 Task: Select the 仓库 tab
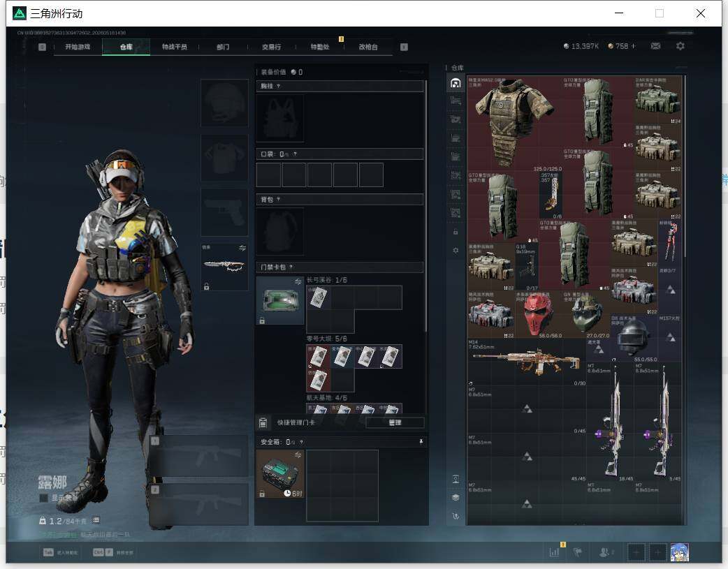(x=126, y=47)
